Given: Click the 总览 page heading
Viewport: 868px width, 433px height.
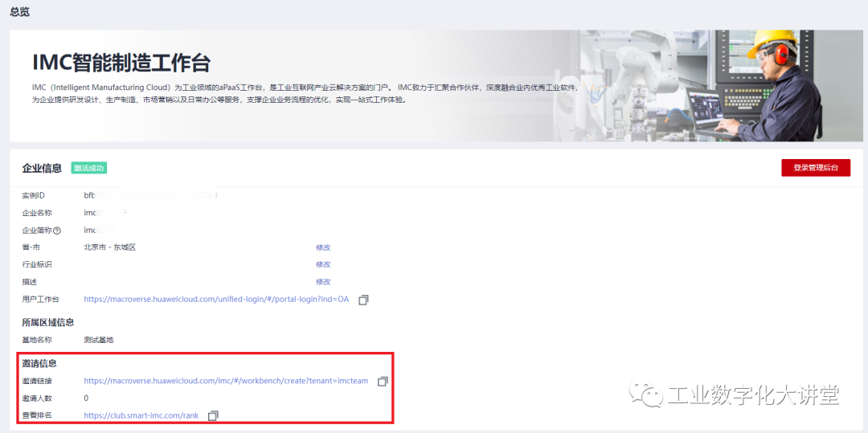Looking at the screenshot, I should point(20,13).
